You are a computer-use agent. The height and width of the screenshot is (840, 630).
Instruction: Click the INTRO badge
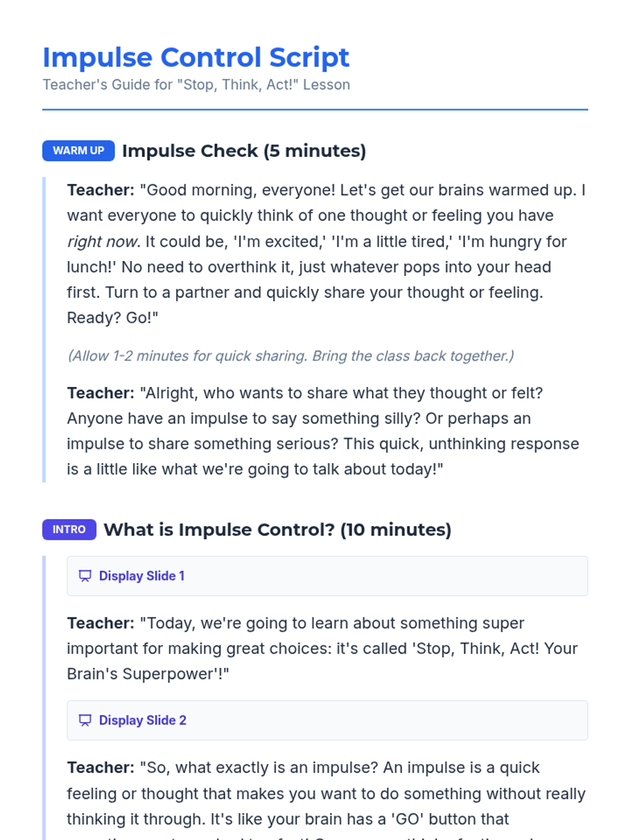click(x=69, y=529)
